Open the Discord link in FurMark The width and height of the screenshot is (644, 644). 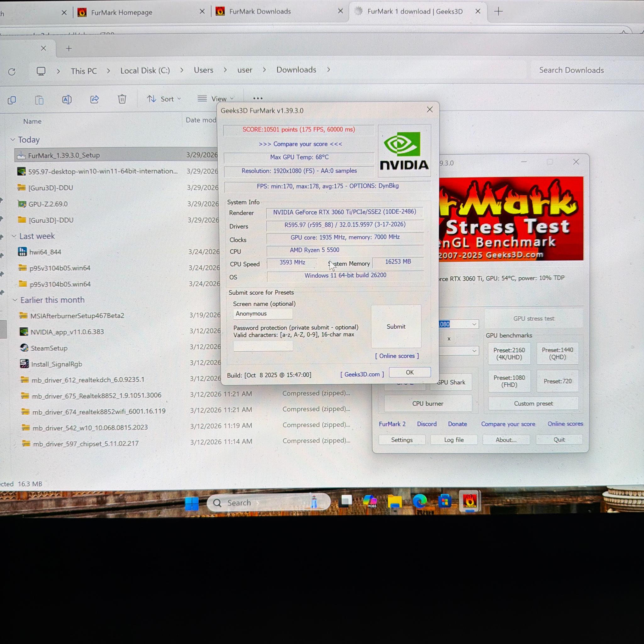(427, 424)
